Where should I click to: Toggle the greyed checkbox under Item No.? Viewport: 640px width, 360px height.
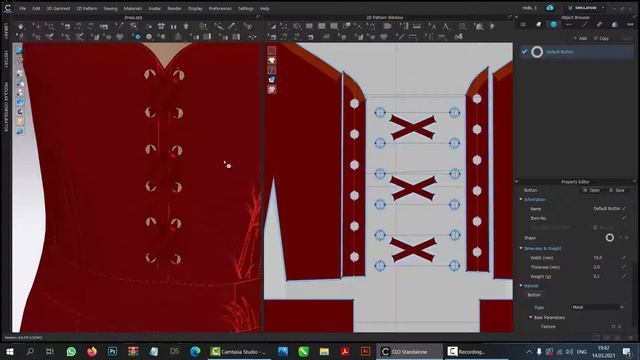coord(595,227)
